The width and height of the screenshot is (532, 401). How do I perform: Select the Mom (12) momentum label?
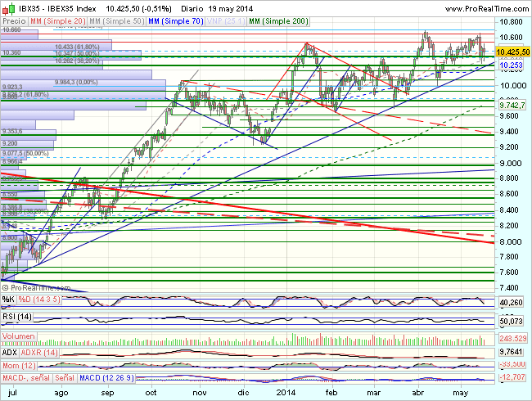click(x=20, y=364)
